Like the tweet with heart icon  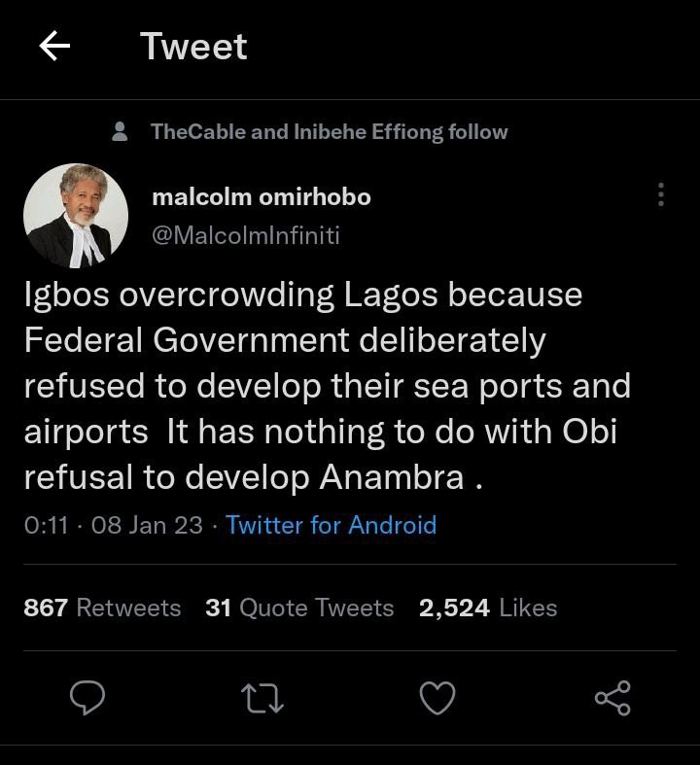click(437, 698)
